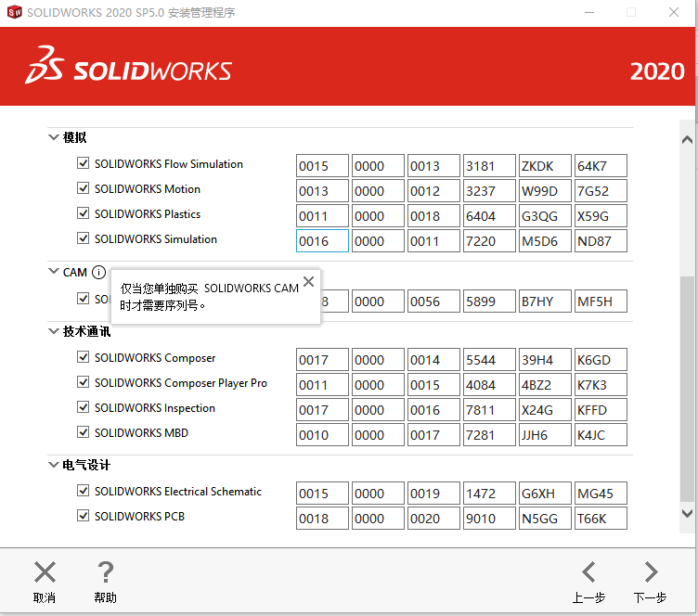This screenshot has width=698, height=616.
Task: Click MBD serial field K4JC
Action: pos(601,434)
